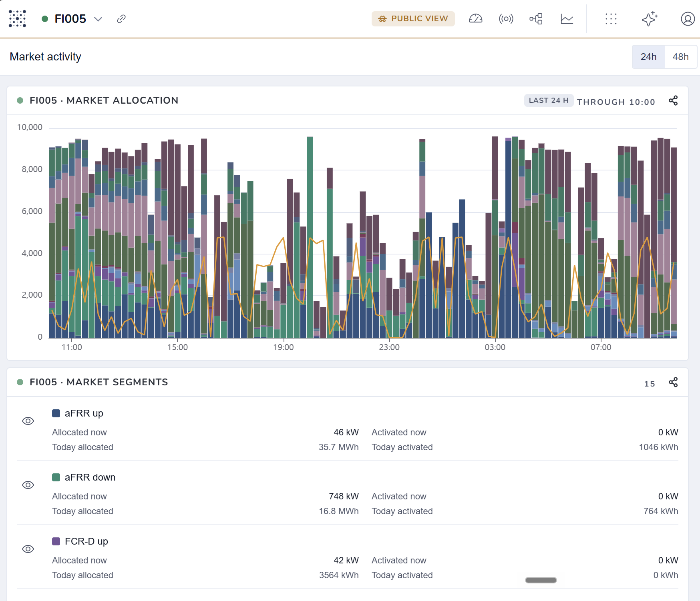Click the 11:00 label on chart axis
This screenshot has height=601, width=700.
[72, 347]
